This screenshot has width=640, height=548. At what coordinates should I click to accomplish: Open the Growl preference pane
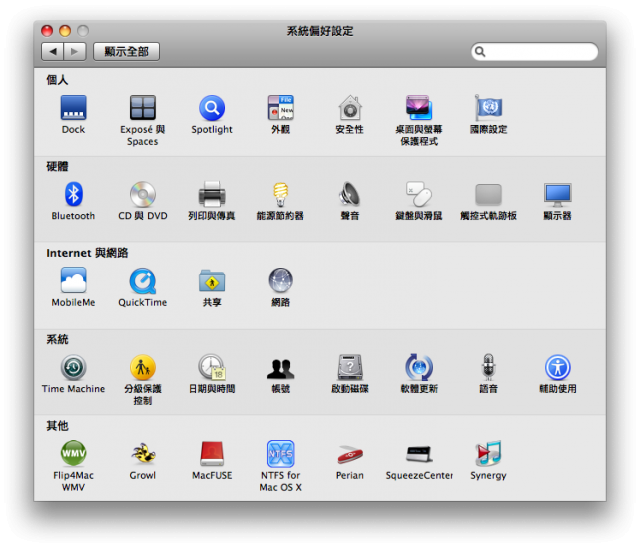142,454
